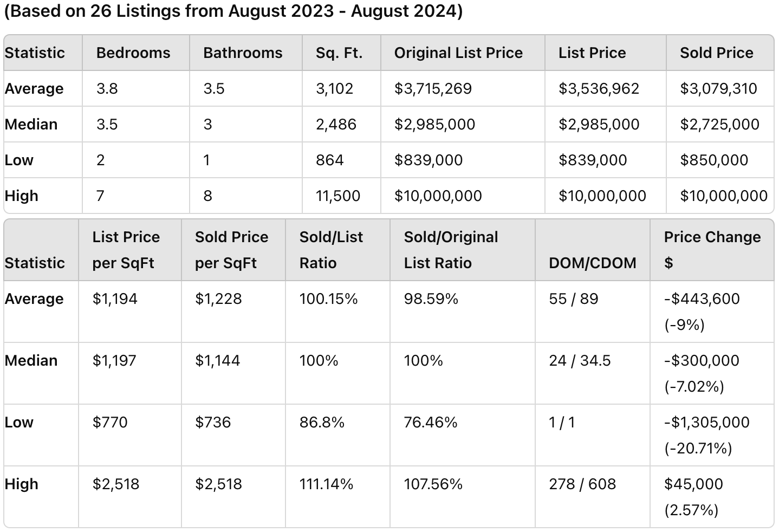Click the Bedrooms column header
The image size is (779, 532).
tap(133, 53)
